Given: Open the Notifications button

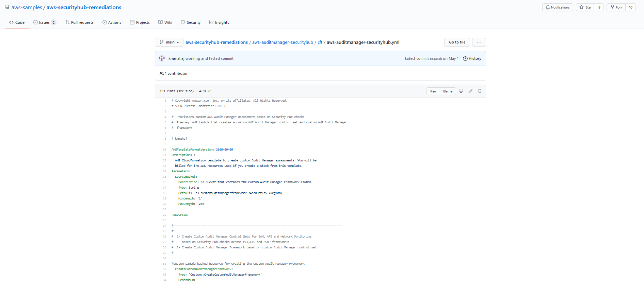Looking at the screenshot, I should point(558,7).
